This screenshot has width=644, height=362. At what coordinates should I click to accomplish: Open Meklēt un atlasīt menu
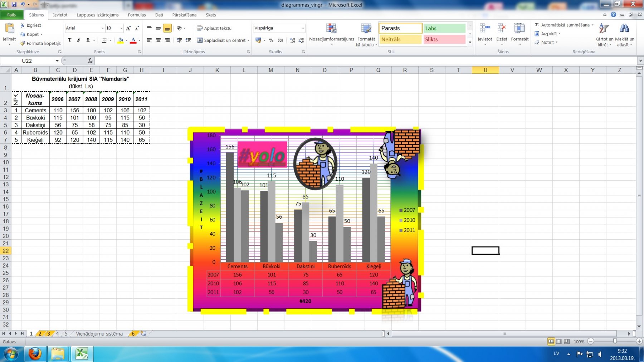click(625, 34)
